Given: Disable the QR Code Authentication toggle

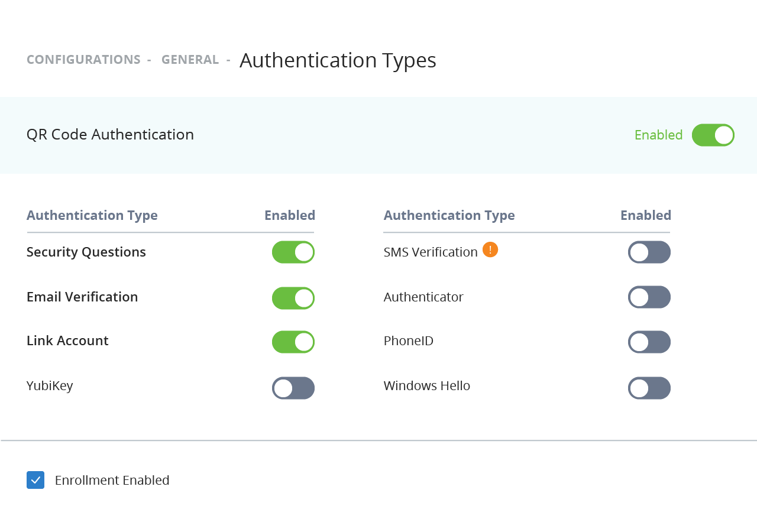Looking at the screenshot, I should (713, 135).
